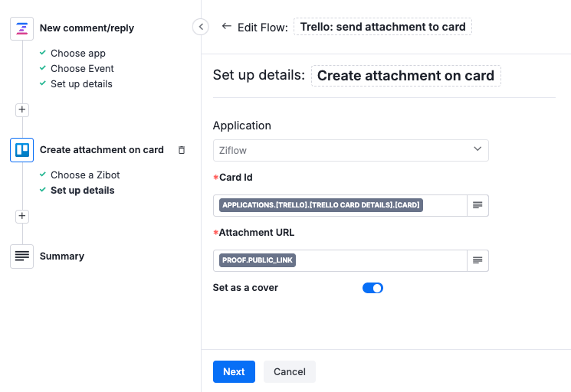The height and width of the screenshot is (392, 571).
Task: Click the Cancel button
Action: point(290,371)
